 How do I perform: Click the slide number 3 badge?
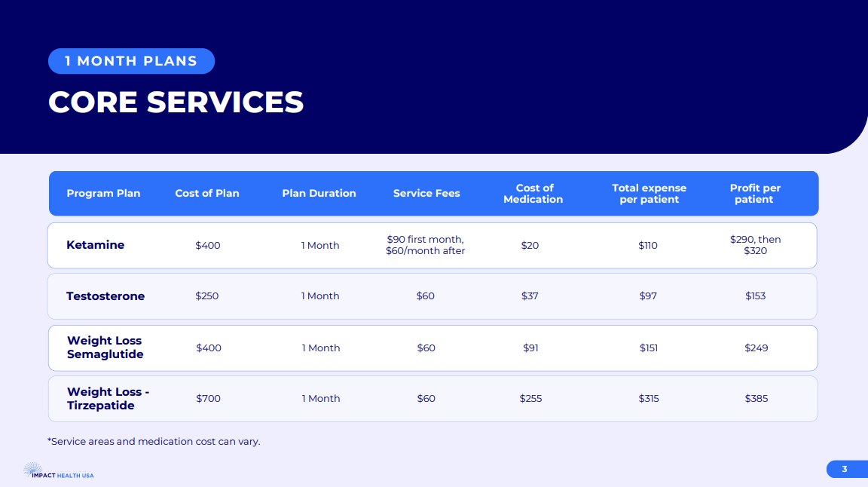pyautogui.click(x=845, y=469)
